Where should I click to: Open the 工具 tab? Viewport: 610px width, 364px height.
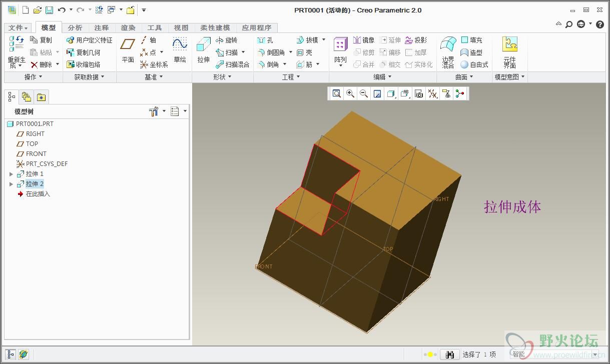[x=155, y=28]
